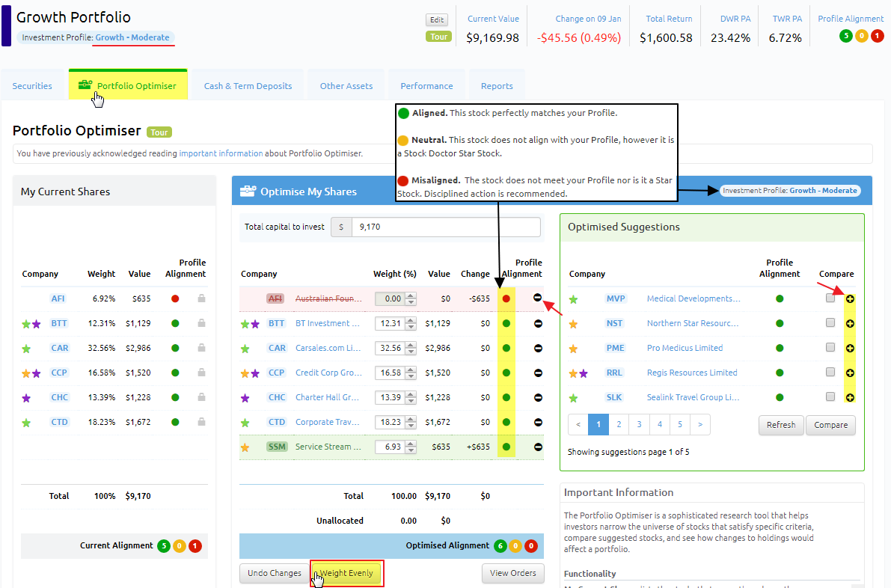Add NST suggestion with plus icon
Viewport: 891px width, 588px height.
(x=850, y=323)
